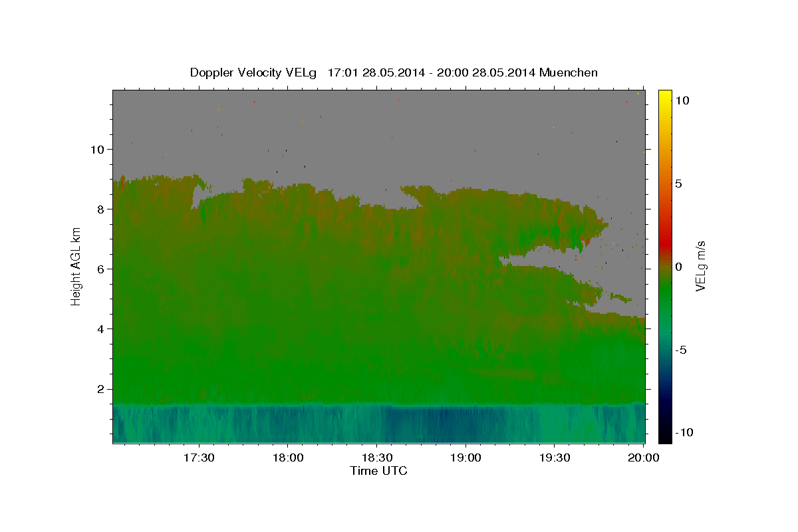The height and width of the screenshot is (532, 798).
Task: Click the height tick label 4
Action: (x=102, y=329)
